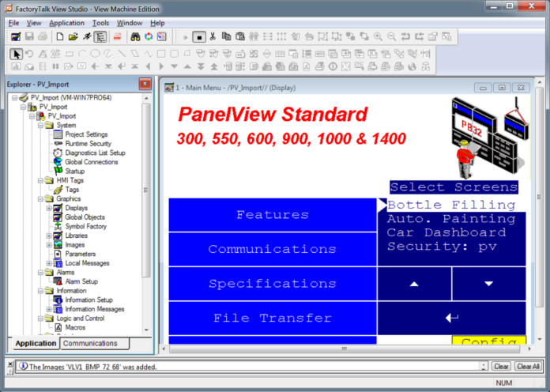
Task: Select the Polyline zigzag drawing tool
Action: pyautogui.click(x=148, y=54)
